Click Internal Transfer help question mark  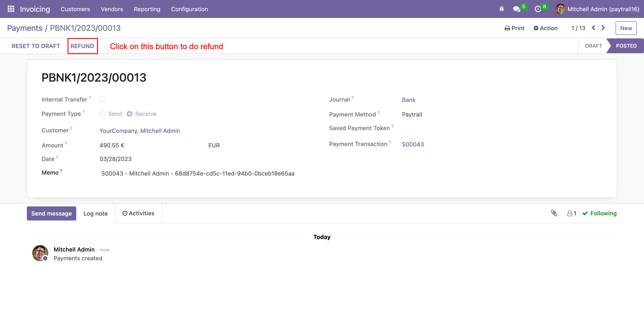(x=90, y=97)
